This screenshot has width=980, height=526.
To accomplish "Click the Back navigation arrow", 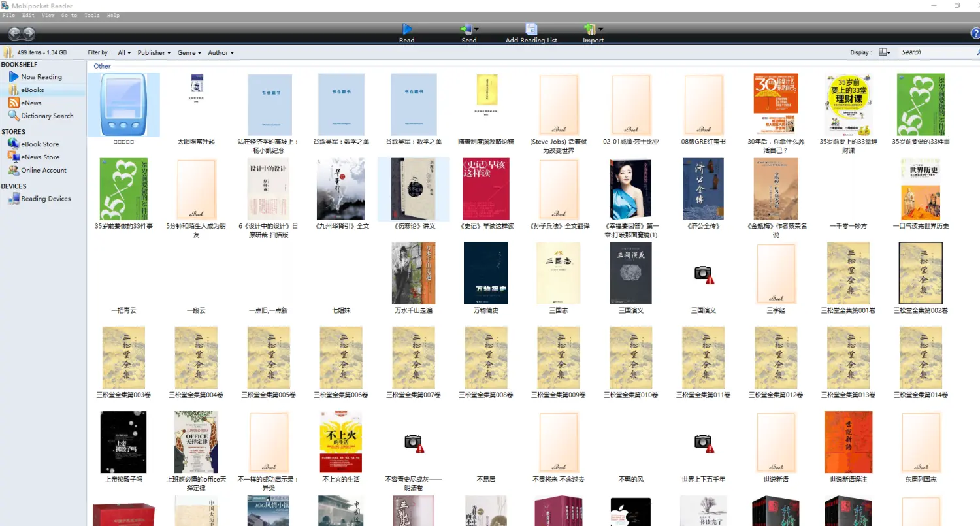I will pos(14,33).
